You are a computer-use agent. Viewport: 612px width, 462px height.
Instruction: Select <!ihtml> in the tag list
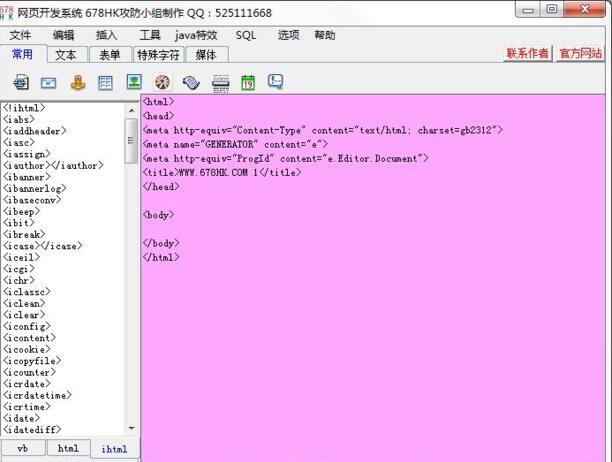24,108
